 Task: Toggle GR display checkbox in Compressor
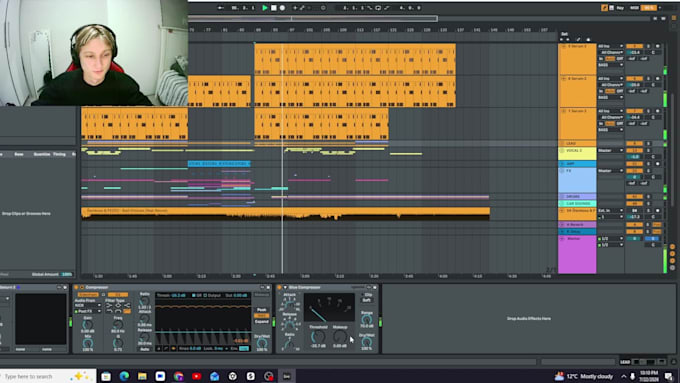tap(194, 295)
